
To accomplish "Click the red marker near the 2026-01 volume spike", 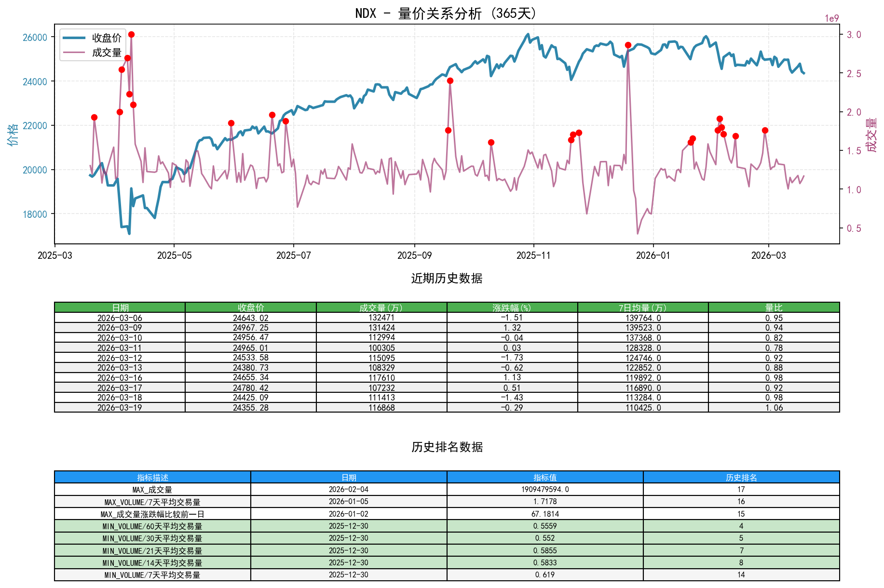I will pos(628,45).
